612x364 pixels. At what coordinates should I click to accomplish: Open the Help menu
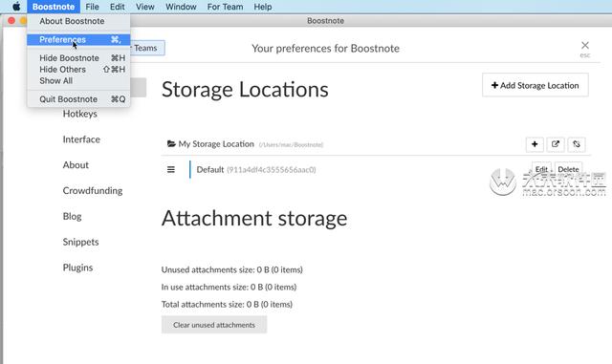[x=263, y=7]
